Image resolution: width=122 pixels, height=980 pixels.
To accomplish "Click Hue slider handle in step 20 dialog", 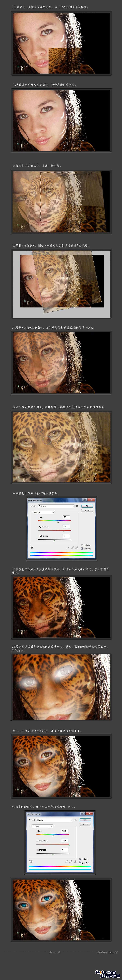I will point(53,836).
